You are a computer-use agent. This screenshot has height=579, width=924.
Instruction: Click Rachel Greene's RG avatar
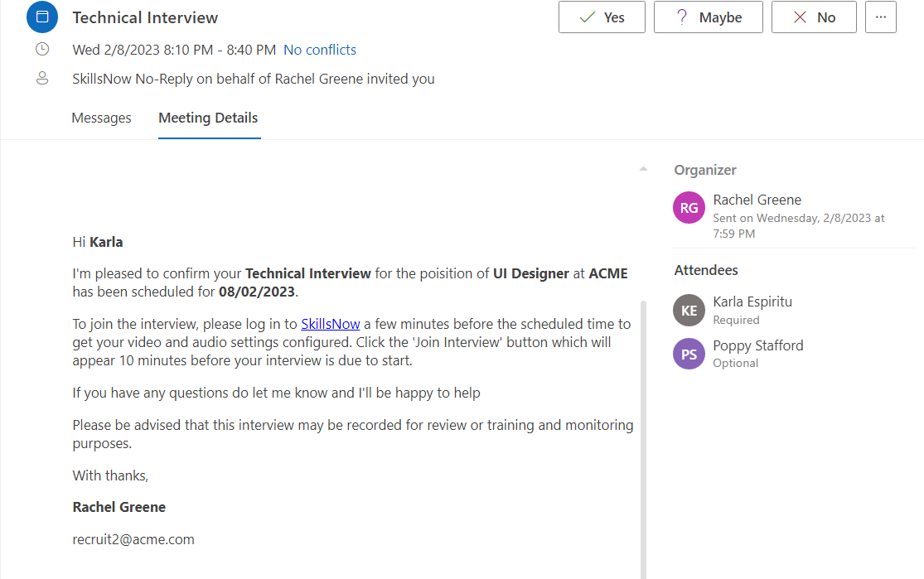(689, 208)
